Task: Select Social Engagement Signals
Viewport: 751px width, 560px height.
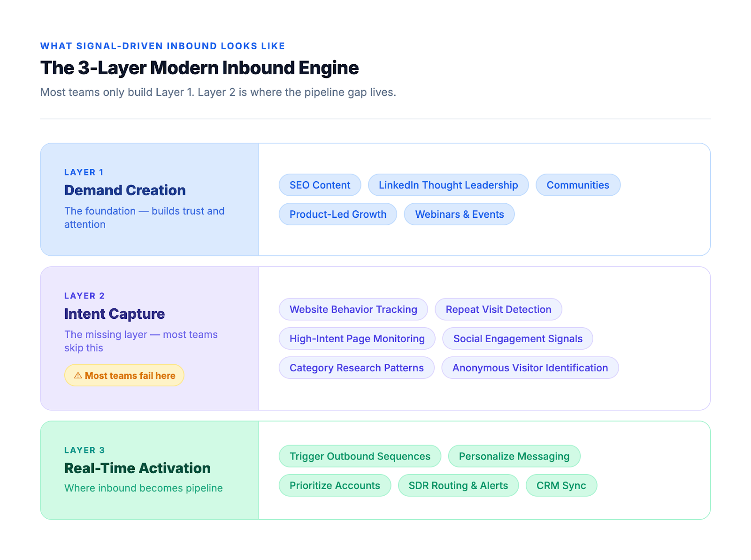Action: (x=518, y=338)
